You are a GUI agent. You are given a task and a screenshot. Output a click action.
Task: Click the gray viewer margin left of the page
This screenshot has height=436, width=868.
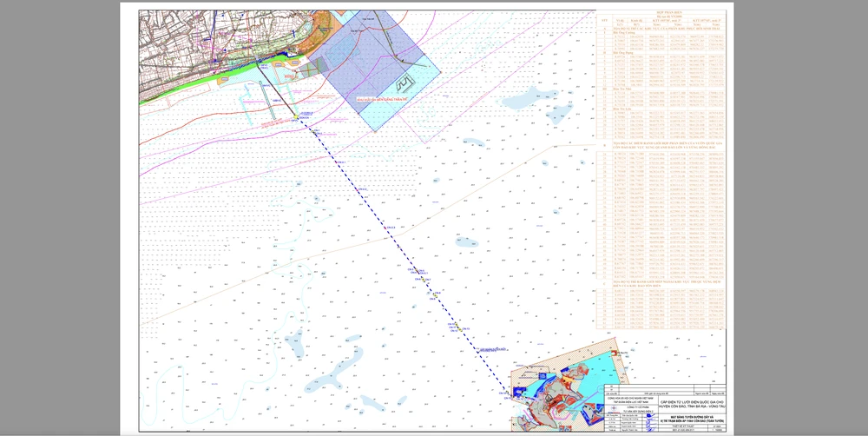[x=61, y=217]
